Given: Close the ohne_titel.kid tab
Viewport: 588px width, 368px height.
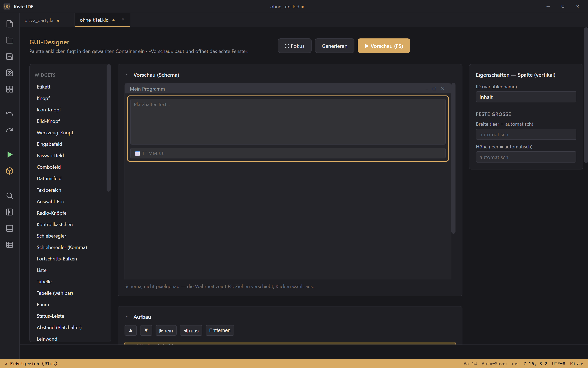Looking at the screenshot, I should (x=123, y=19).
